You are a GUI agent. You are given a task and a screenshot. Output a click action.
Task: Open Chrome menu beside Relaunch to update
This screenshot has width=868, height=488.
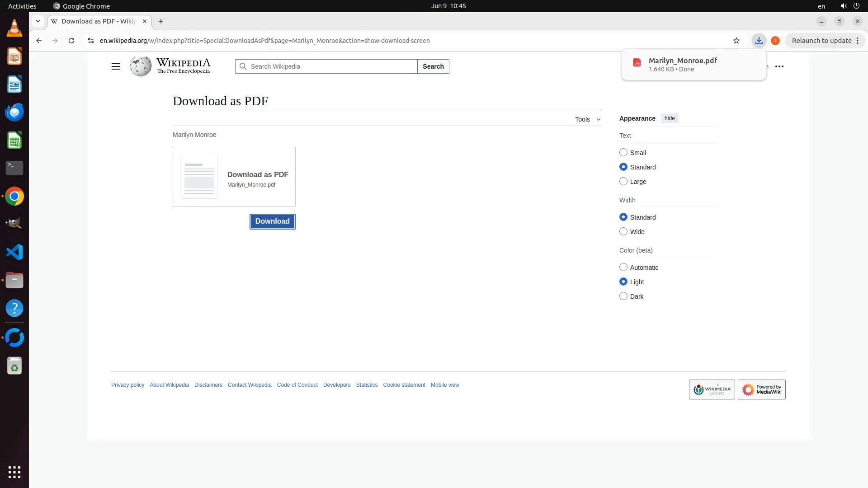(858, 41)
